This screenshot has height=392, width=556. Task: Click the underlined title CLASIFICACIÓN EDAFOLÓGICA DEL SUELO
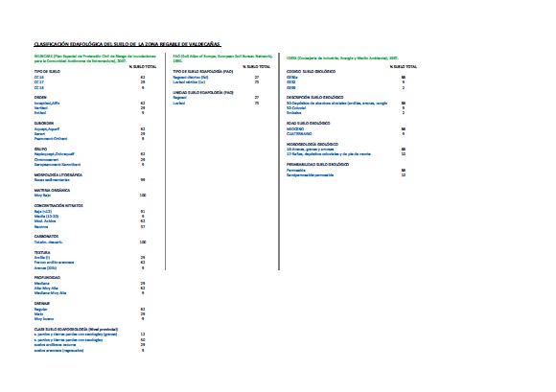tap(127, 44)
